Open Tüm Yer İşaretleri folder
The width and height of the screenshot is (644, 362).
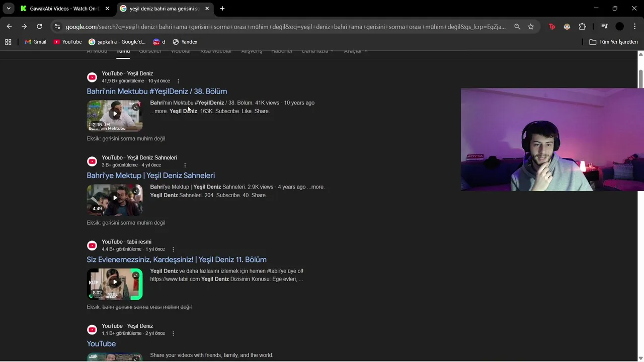[614, 42]
